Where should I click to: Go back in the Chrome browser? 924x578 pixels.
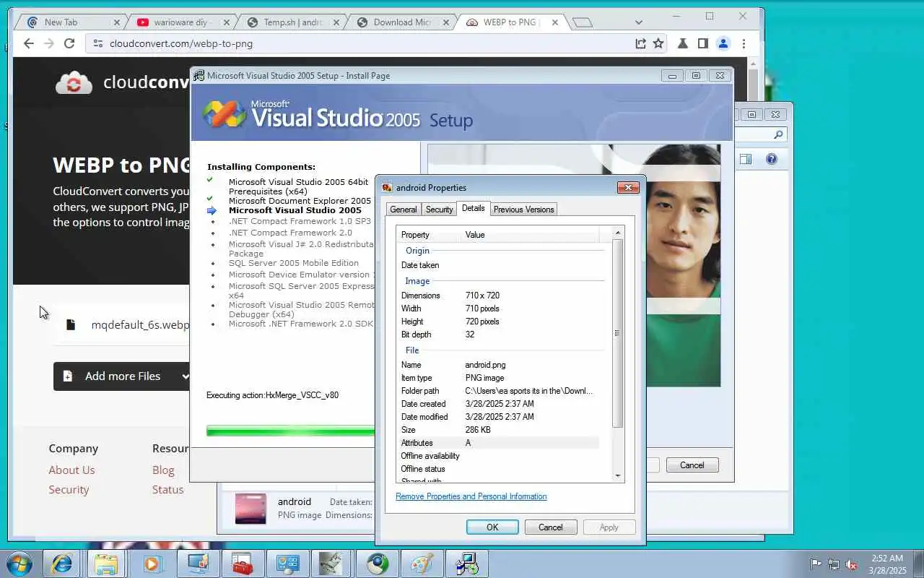coord(29,43)
